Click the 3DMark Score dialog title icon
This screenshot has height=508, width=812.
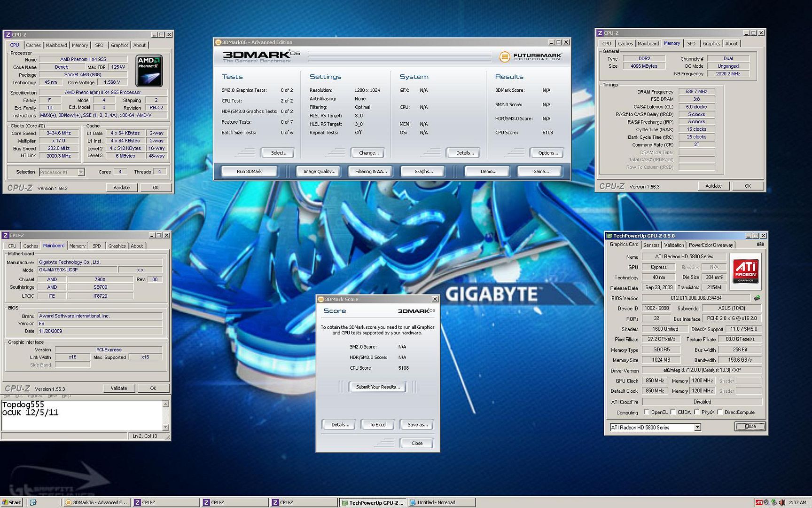[x=321, y=299]
